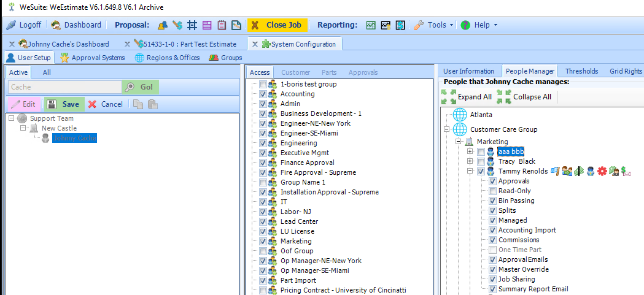Collapse the Tammy Renolds user node

[470, 172]
